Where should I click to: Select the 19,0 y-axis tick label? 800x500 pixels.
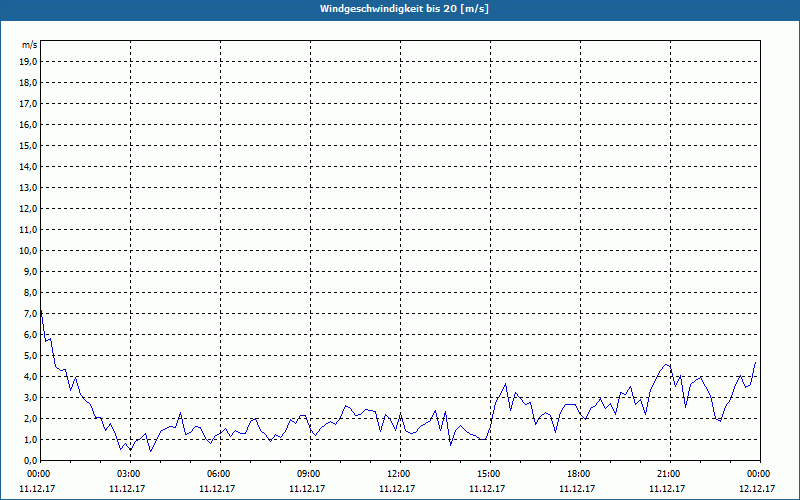[28, 61]
